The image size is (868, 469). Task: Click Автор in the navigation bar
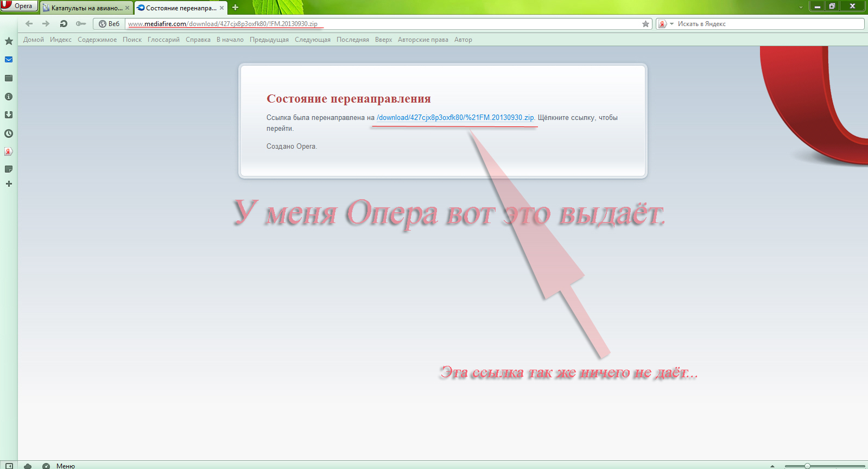pos(463,40)
